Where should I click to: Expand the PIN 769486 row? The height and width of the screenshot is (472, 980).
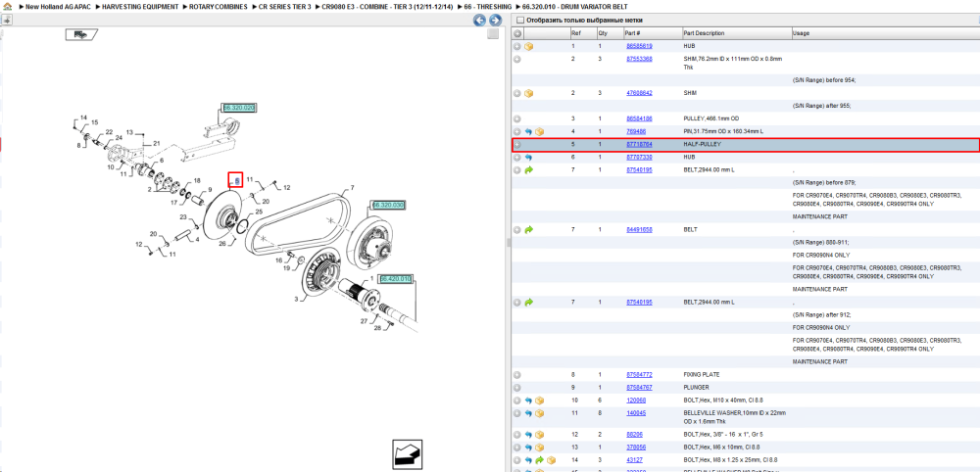[516, 132]
